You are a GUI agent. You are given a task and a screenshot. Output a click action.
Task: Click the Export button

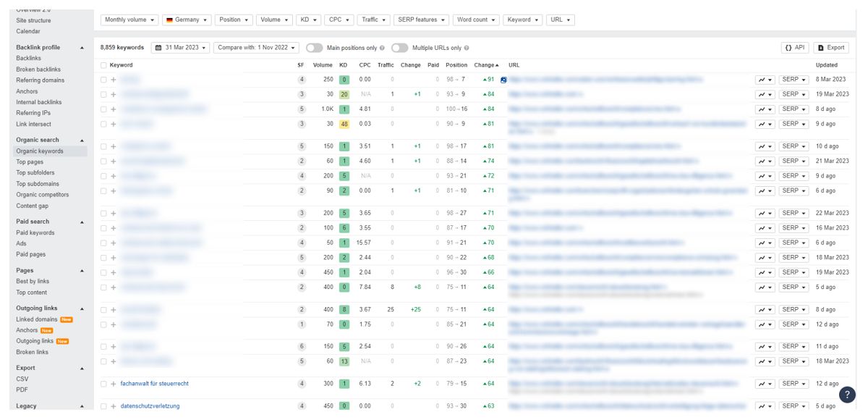point(830,48)
